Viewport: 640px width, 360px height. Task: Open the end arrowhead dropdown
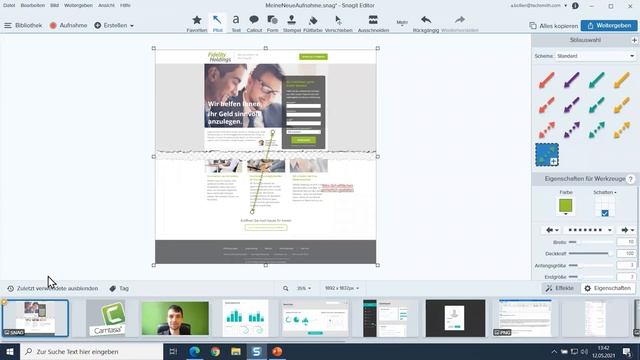point(627,230)
